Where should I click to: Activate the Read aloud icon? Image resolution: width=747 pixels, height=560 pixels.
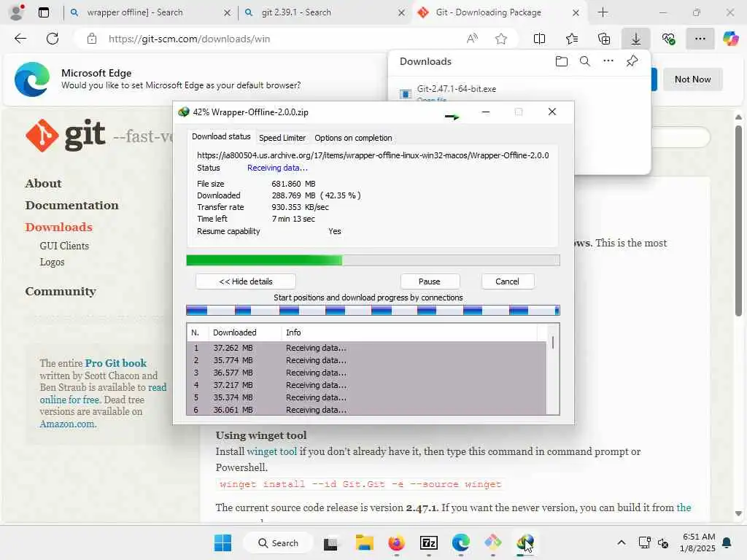[472, 39]
